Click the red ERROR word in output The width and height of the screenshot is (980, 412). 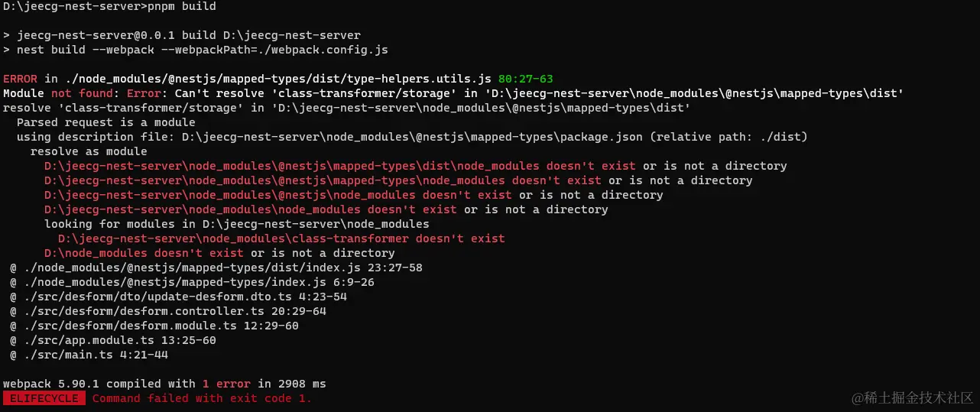pyautogui.click(x=21, y=79)
